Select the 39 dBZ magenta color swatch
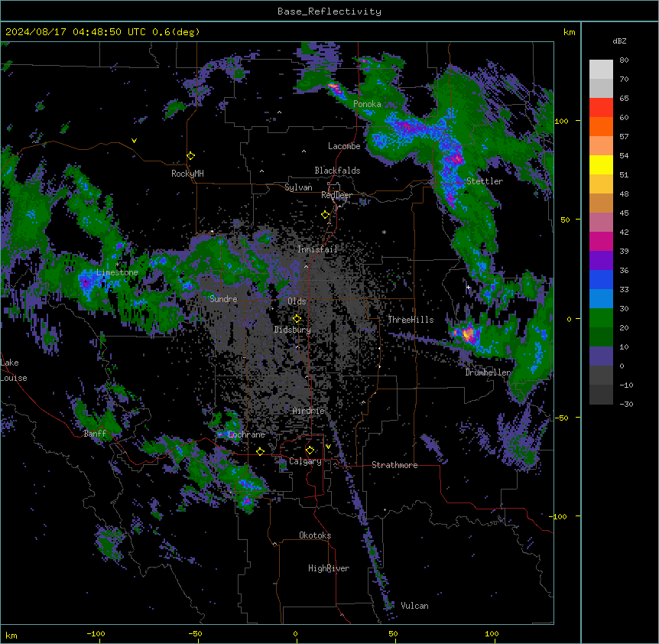 point(601,241)
